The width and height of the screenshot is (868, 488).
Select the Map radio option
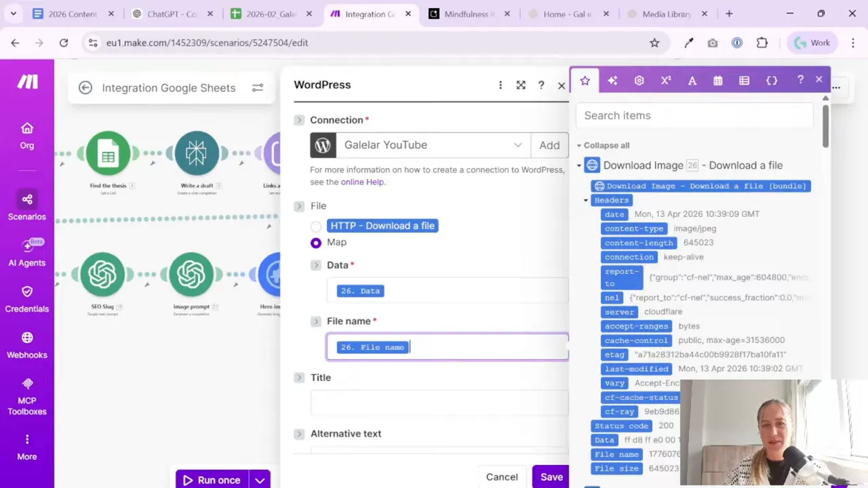(316, 243)
